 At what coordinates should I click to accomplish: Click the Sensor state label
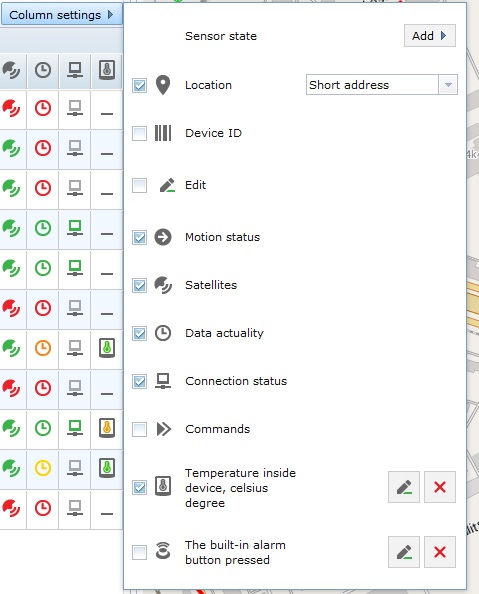tap(221, 36)
